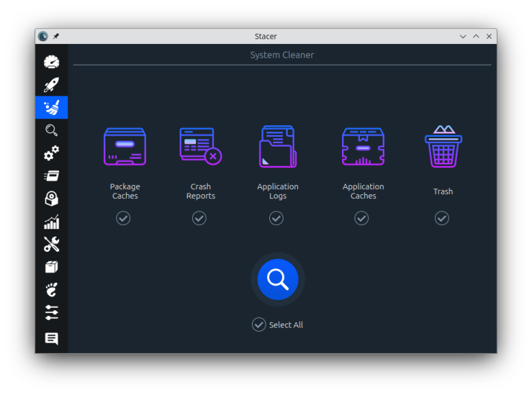Image resolution: width=532 pixels, height=395 pixels.
Task: Select the System Cleaner broom icon
Action: [52, 107]
